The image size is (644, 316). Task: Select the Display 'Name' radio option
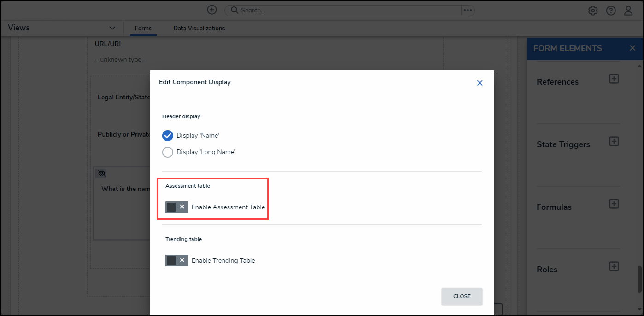[x=168, y=136]
